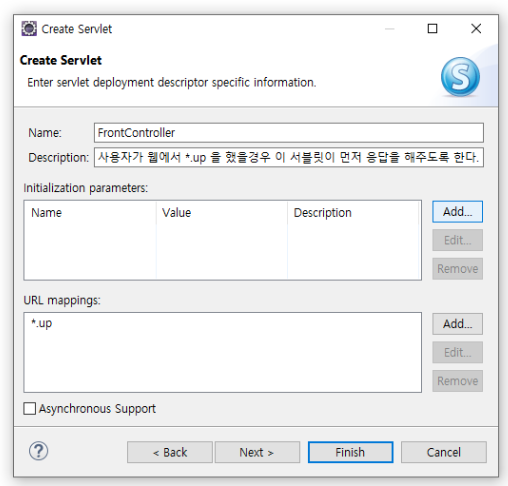Viewport: 508px width, 486px height.
Task: Focus the Description text field
Action: [x=289, y=157]
